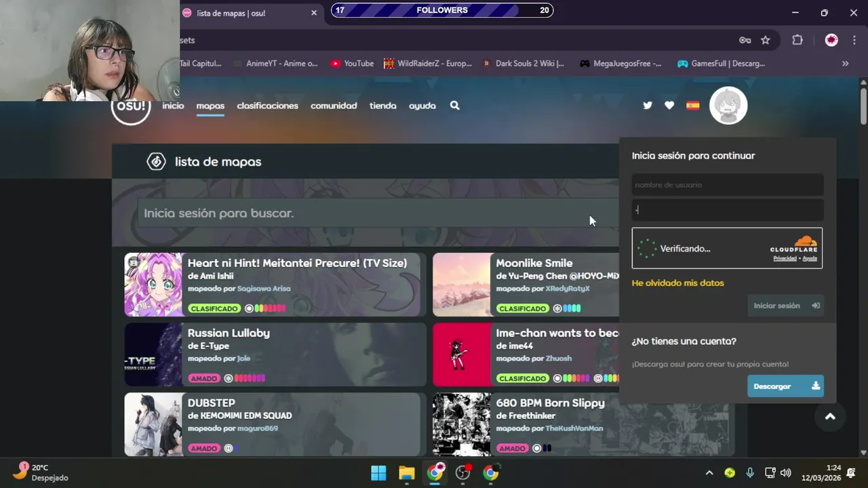Open the YouTube bookmark
Image resolution: width=868 pixels, height=488 pixels.
(x=352, y=64)
